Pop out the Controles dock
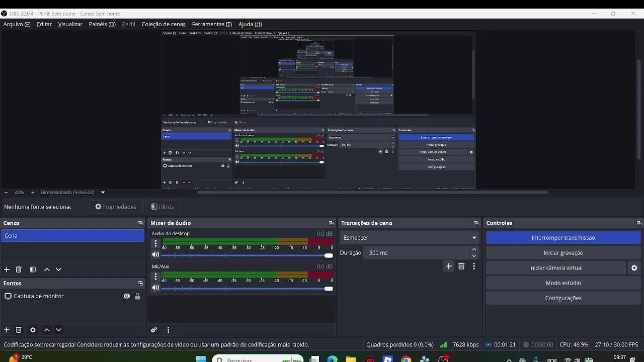 click(639, 223)
